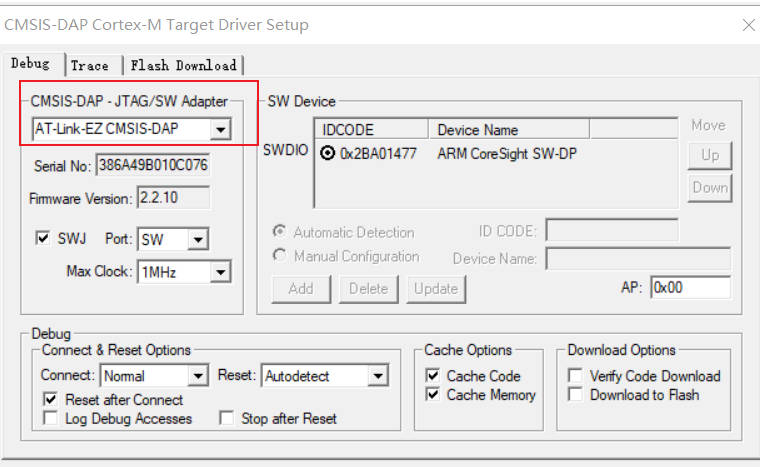Enable Download to Flash checkbox
Screen dimensions: 760x467
pos(575,394)
